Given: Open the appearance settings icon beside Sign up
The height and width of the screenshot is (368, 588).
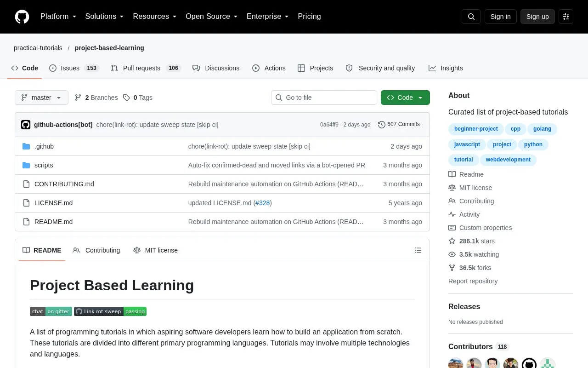Looking at the screenshot, I should (x=566, y=17).
